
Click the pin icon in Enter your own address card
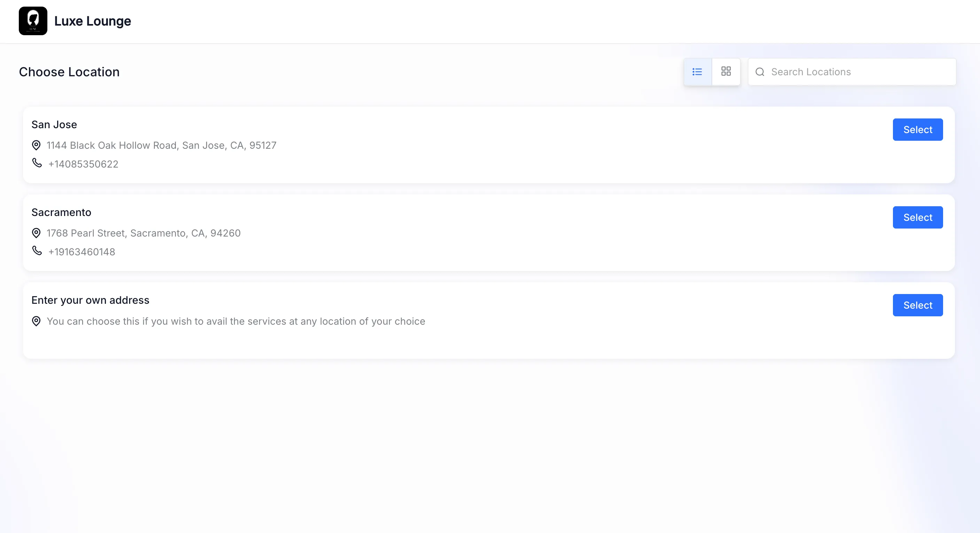pyautogui.click(x=36, y=322)
